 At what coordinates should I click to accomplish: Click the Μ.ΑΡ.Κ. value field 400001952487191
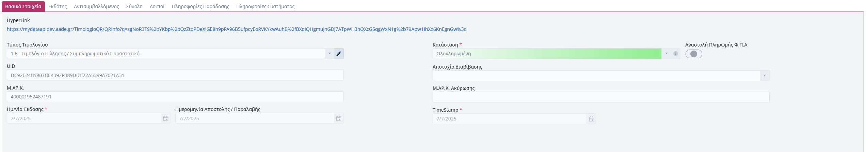[175, 97]
